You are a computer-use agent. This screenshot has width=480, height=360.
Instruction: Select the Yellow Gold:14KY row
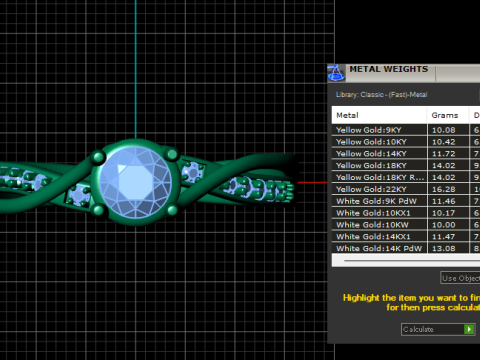pos(406,154)
